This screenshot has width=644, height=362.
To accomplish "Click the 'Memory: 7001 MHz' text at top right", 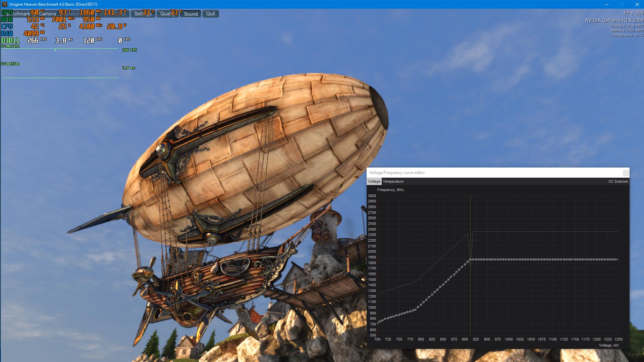I will coord(627,30).
